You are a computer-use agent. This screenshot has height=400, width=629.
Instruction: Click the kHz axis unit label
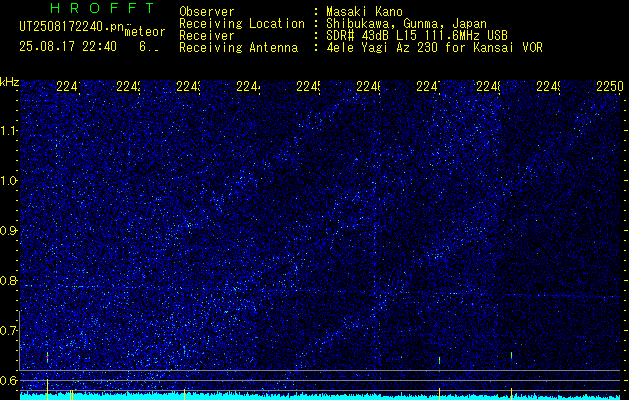tap(10, 82)
